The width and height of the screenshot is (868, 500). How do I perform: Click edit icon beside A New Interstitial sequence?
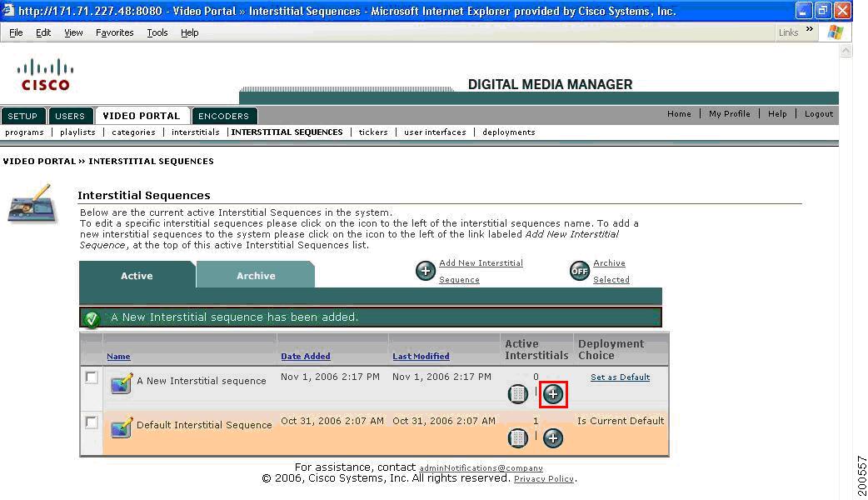[122, 383]
